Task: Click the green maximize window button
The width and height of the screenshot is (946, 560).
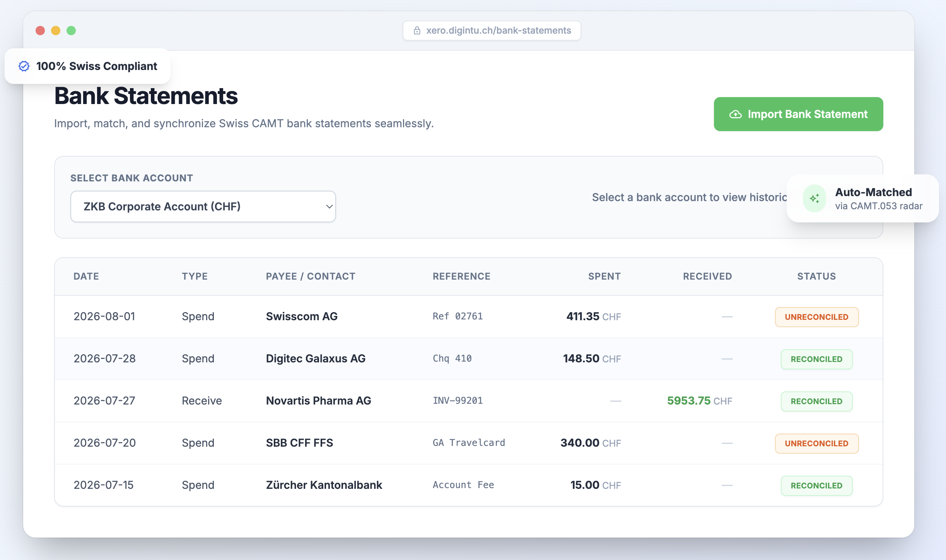Action: pyautogui.click(x=71, y=31)
